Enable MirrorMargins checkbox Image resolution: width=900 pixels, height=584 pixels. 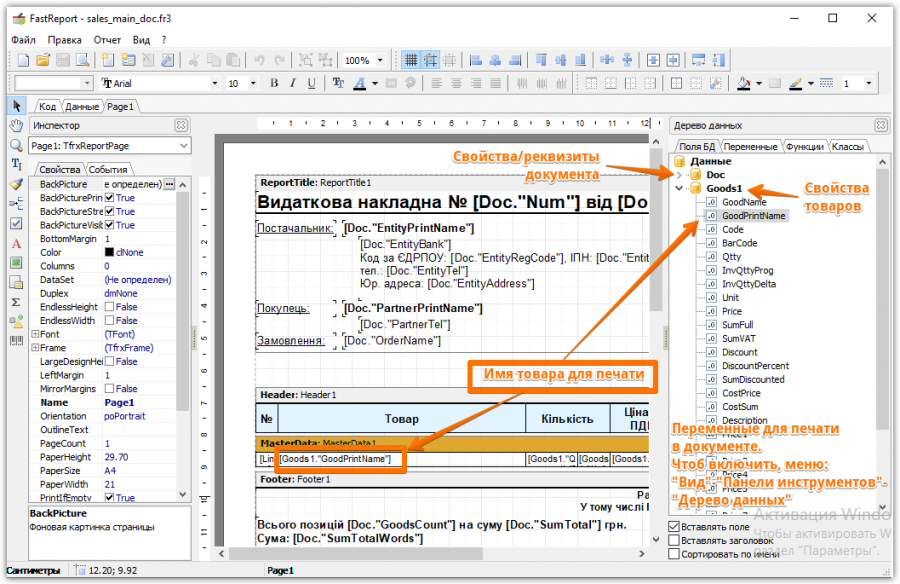109,389
